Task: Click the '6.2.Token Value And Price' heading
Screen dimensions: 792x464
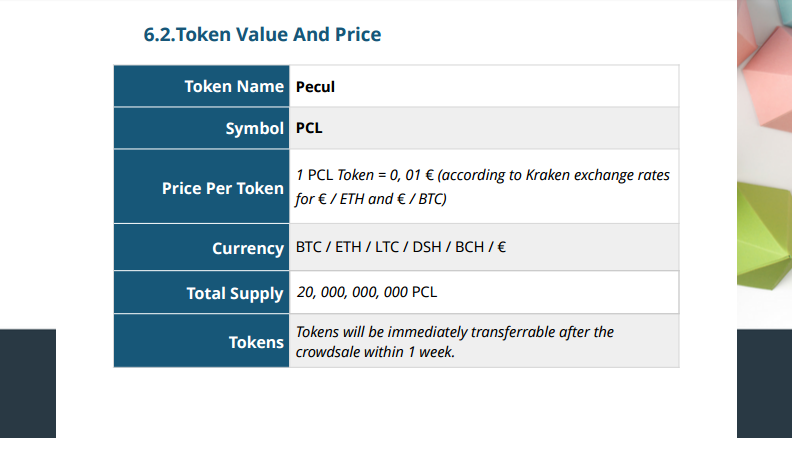Action: (262, 35)
